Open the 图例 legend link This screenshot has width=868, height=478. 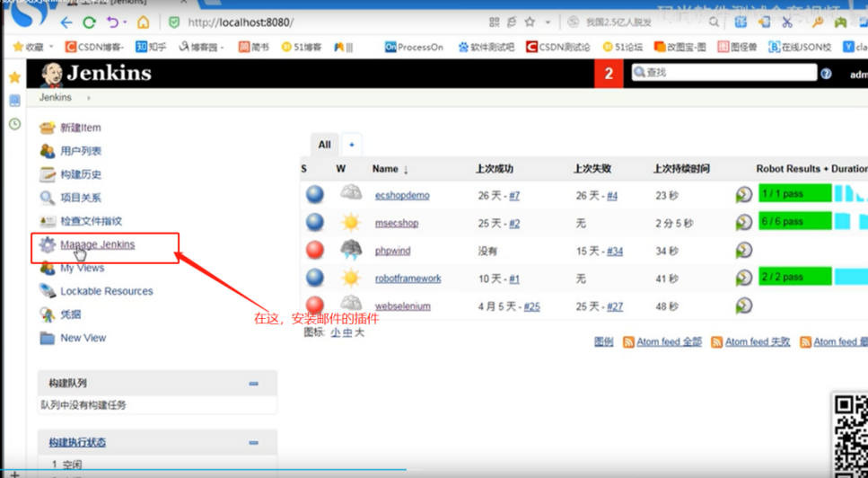coord(603,341)
